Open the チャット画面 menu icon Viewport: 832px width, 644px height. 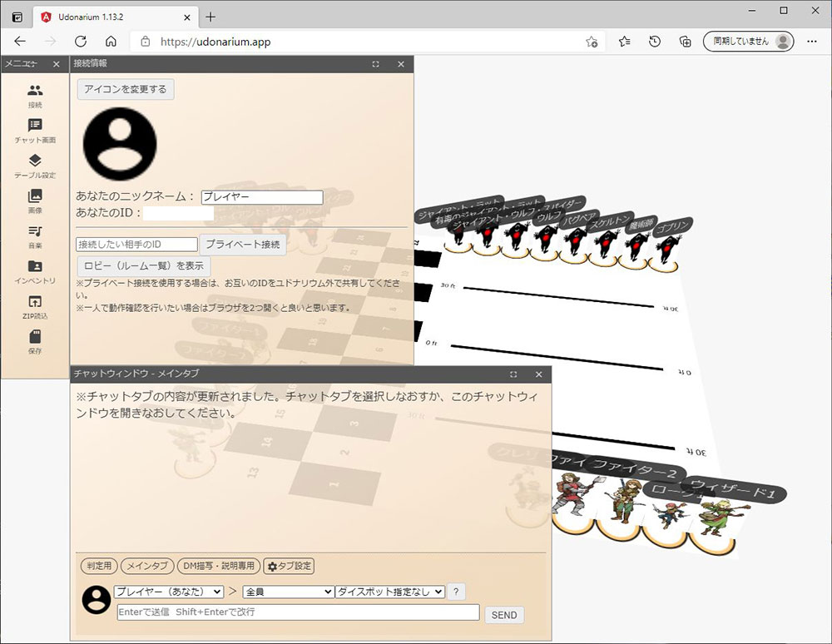tap(35, 131)
